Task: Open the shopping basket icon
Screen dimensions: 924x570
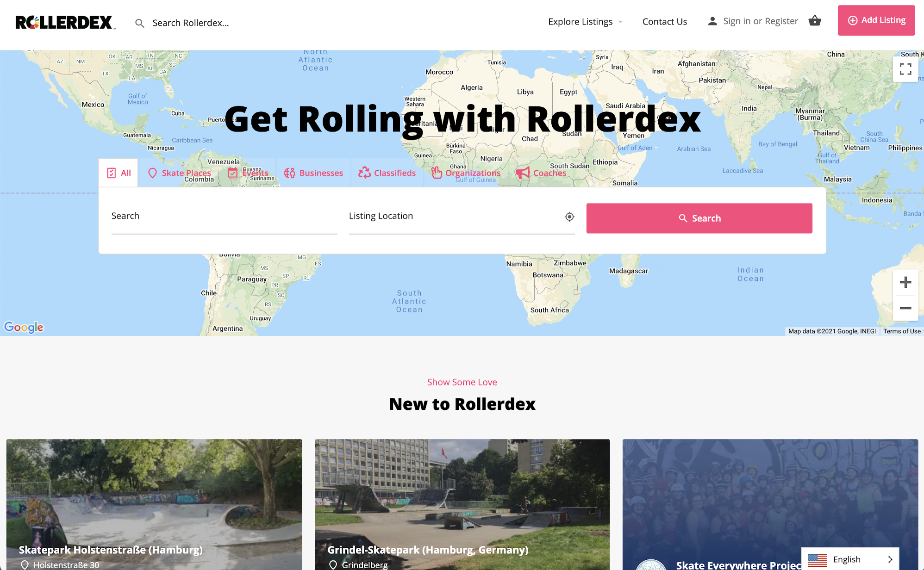Action: pos(815,21)
